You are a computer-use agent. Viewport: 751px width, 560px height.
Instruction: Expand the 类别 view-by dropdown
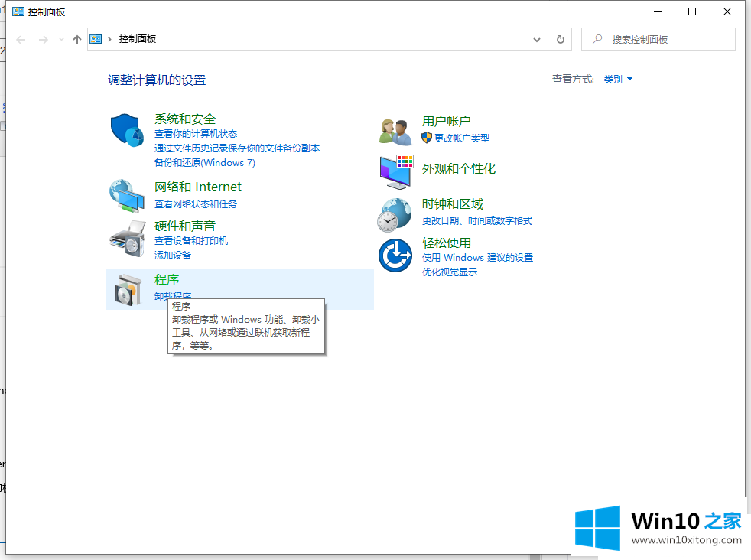(618, 80)
